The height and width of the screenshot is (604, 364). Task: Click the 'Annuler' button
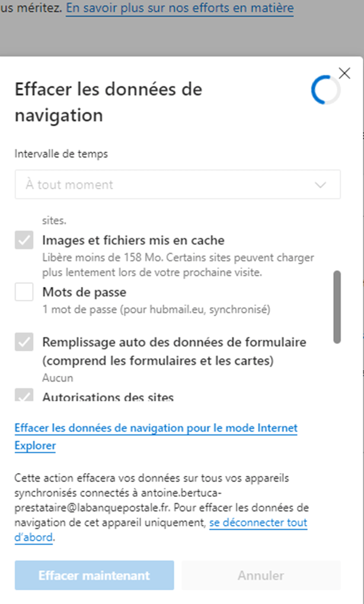[x=261, y=576]
